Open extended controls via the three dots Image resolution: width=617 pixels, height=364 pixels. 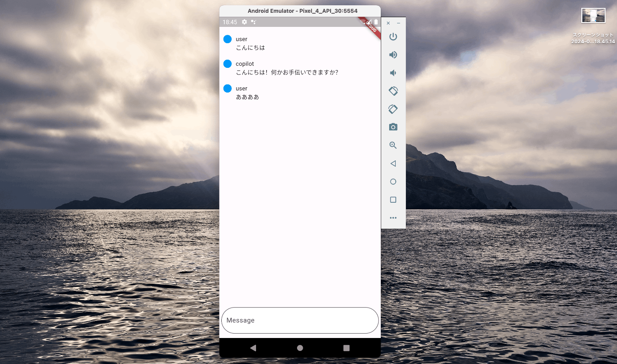click(393, 218)
